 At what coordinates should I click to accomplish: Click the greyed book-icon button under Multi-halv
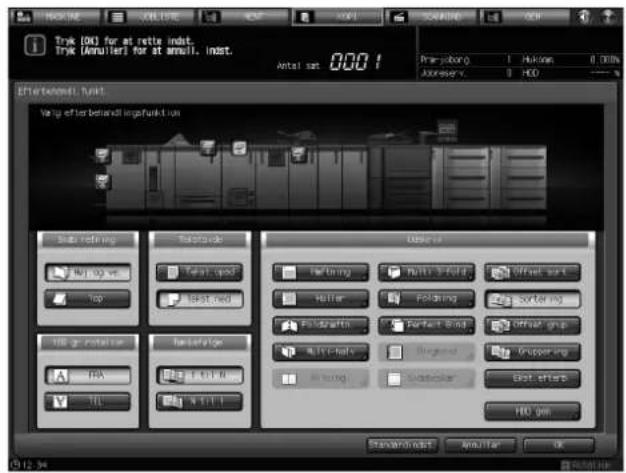click(x=321, y=378)
